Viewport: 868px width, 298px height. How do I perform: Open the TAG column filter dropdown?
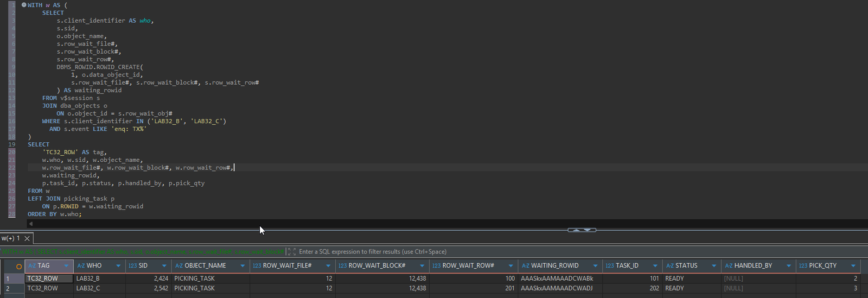[66, 266]
